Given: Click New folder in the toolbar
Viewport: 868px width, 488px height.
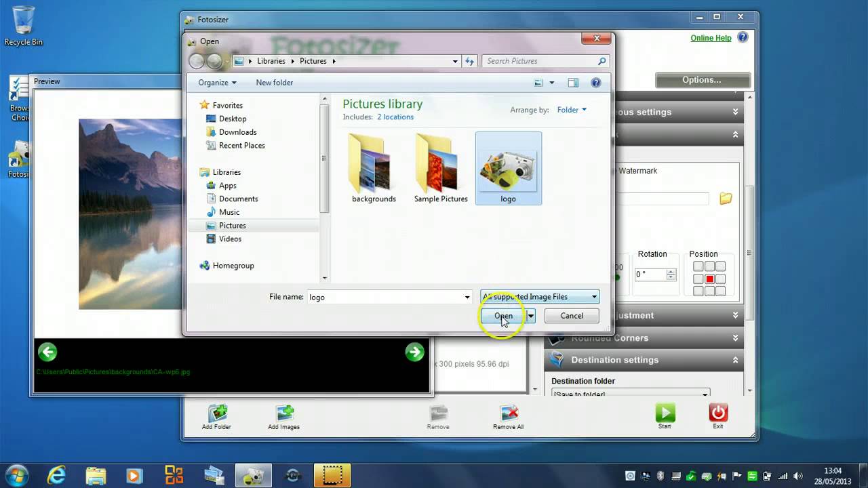Looking at the screenshot, I should tap(274, 83).
